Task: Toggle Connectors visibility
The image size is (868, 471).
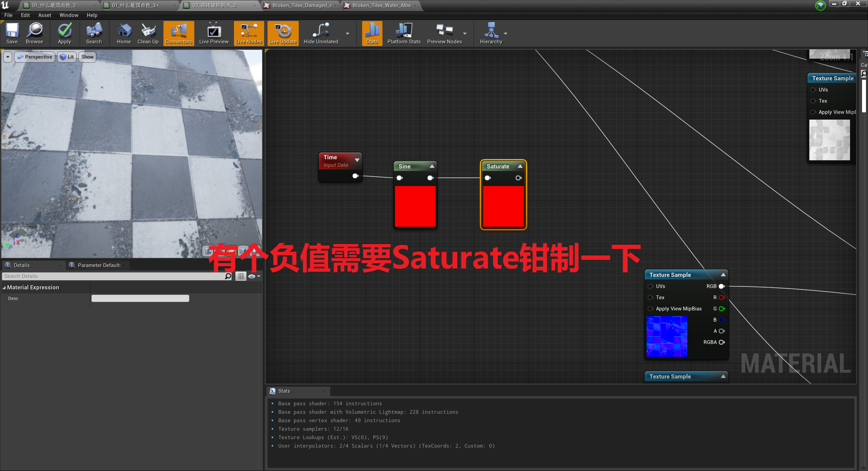Action: 179,33
